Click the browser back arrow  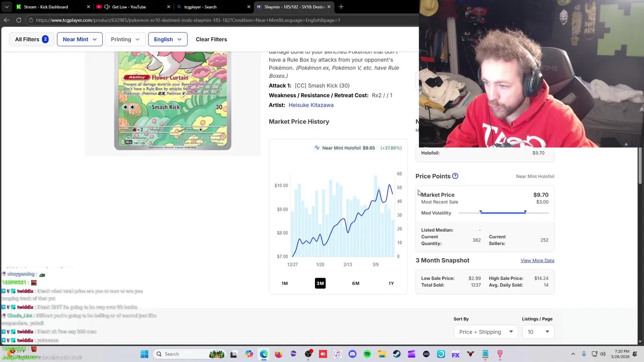pyautogui.click(x=7, y=20)
